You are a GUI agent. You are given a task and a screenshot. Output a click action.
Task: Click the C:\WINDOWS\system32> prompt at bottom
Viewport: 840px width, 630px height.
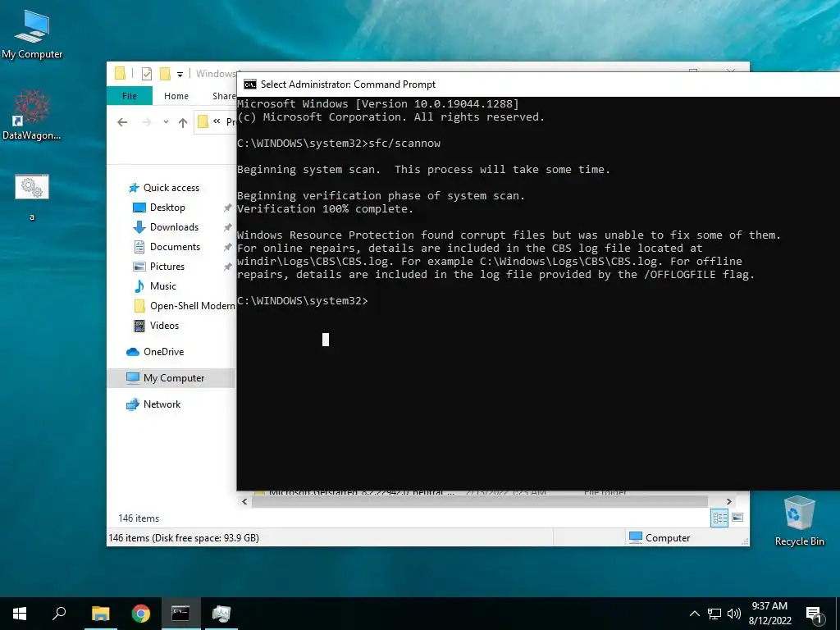tap(303, 300)
